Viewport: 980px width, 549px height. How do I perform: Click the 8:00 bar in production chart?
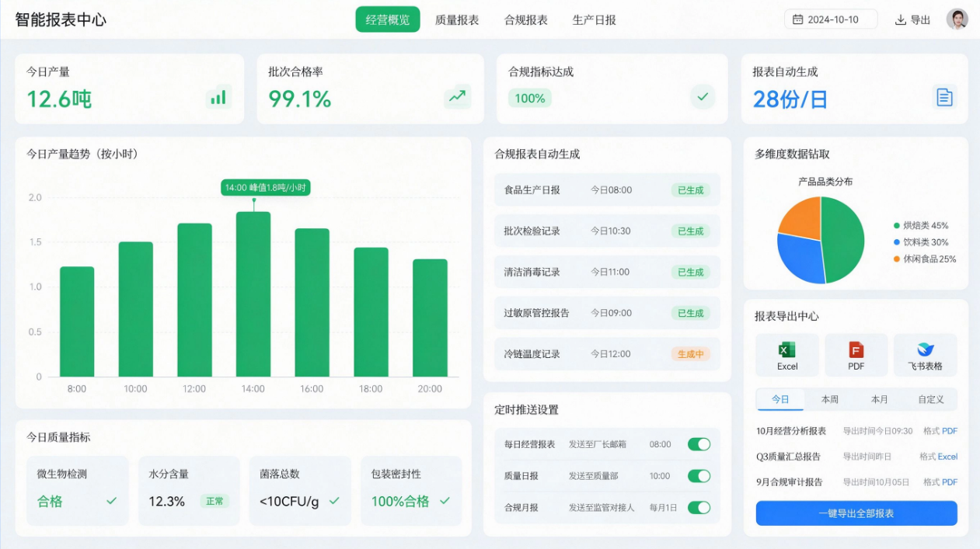pyautogui.click(x=77, y=321)
